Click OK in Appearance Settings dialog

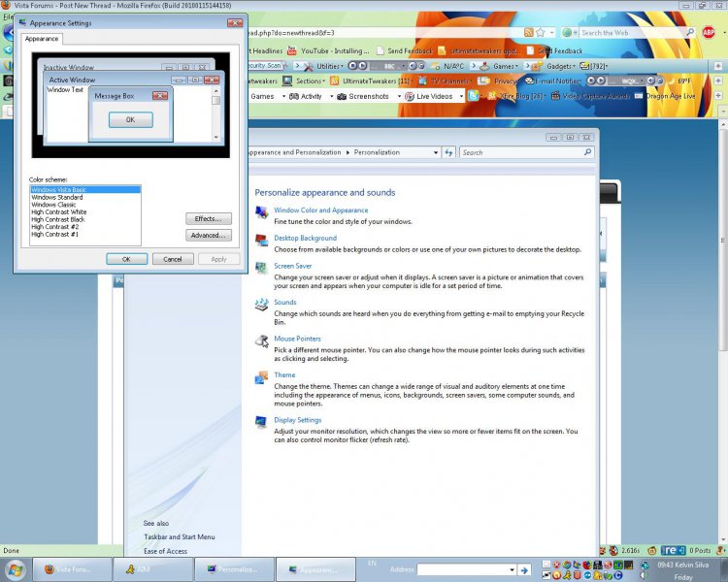point(127,259)
